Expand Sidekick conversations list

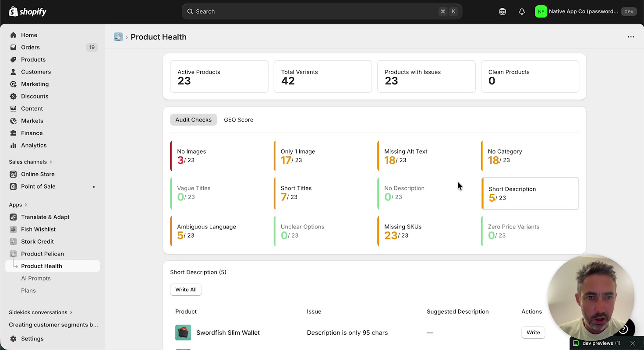point(71,312)
